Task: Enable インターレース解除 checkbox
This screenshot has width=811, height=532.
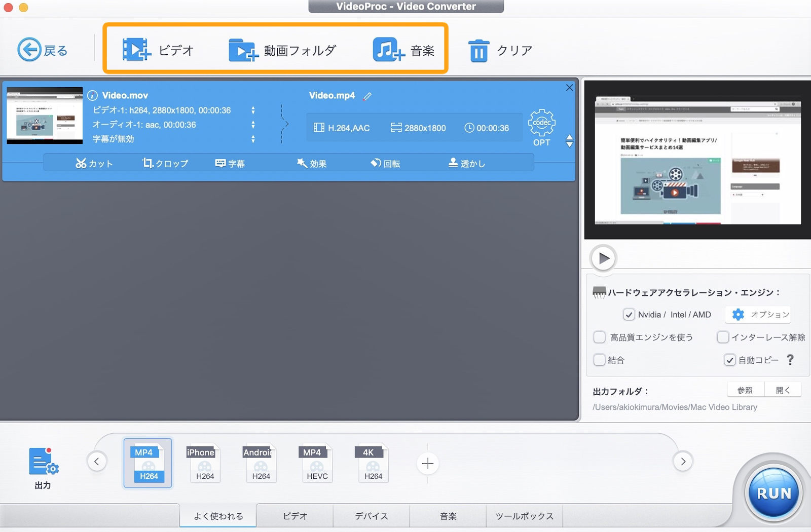Action: [x=723, y=337]
